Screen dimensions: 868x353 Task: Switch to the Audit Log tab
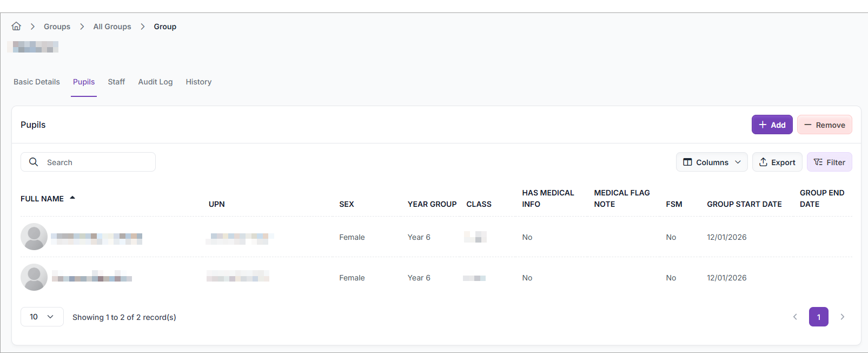click(155, 82)
